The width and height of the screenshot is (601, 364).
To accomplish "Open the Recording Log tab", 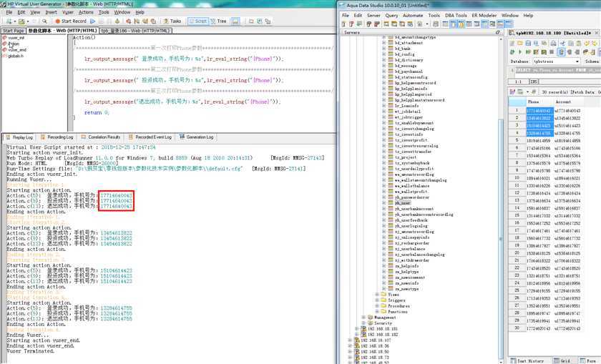I will pyautogui.click(x=57, y=137).
